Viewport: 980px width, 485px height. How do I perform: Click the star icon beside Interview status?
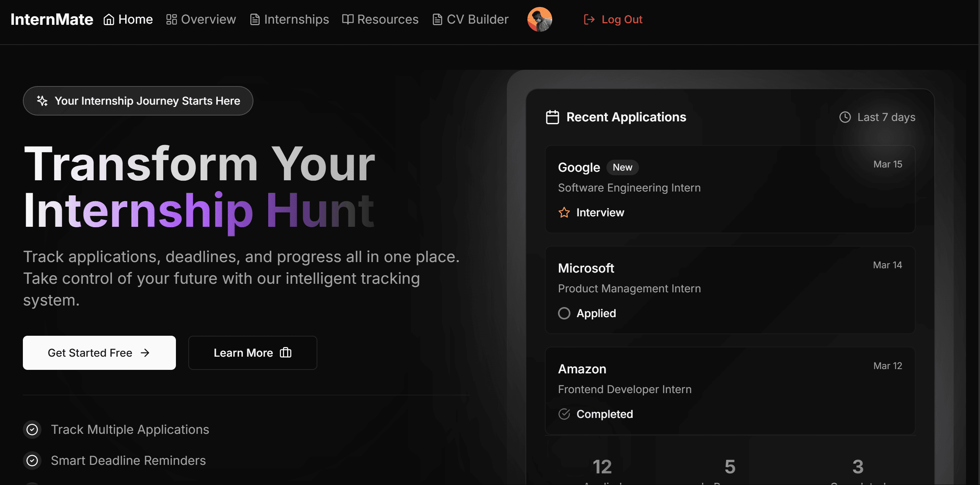564,212
